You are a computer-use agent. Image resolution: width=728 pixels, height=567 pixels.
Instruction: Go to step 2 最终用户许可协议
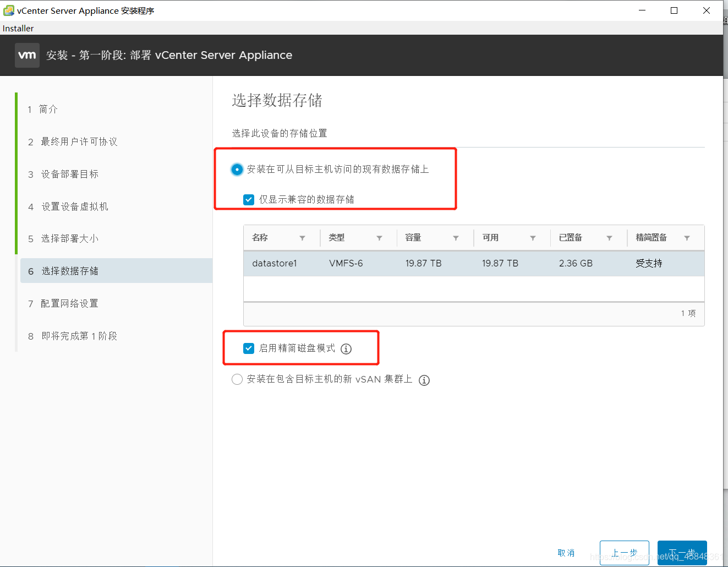tap(73, 141)
